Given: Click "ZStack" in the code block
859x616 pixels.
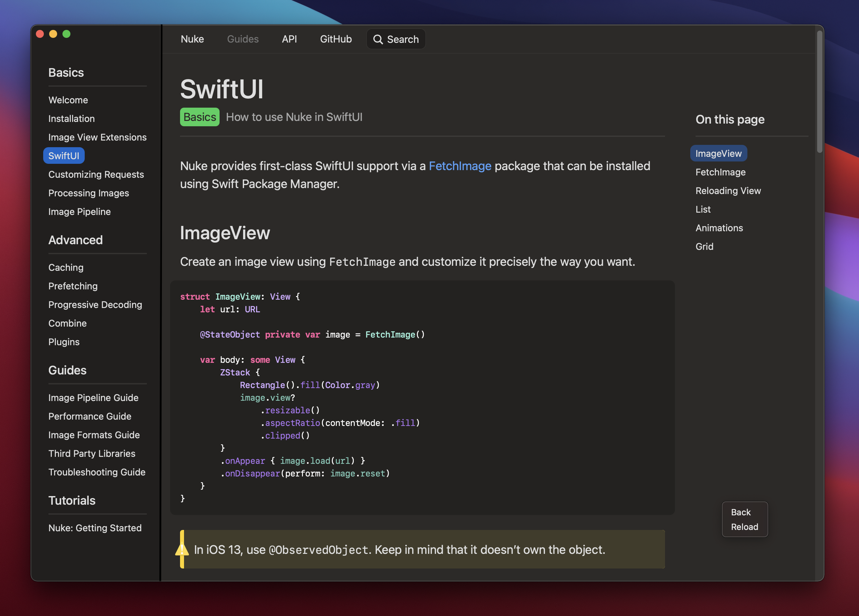Looking at the screenshot, I should click(x=235, y=372).
